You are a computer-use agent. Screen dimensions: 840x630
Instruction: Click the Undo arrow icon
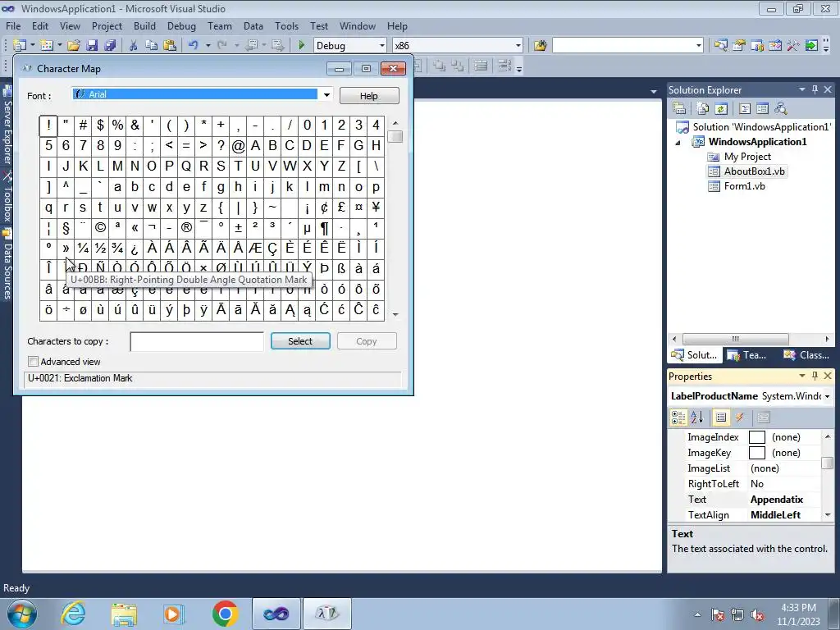tap(194, 46)
